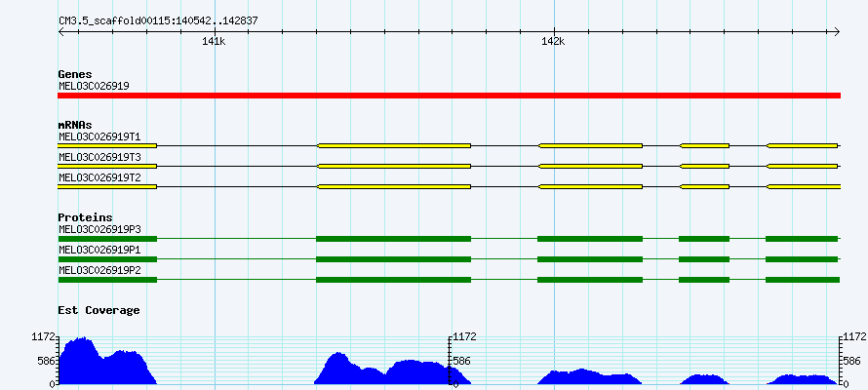Select third yellow exon of MELO3C026919T2

coord(591,187)
